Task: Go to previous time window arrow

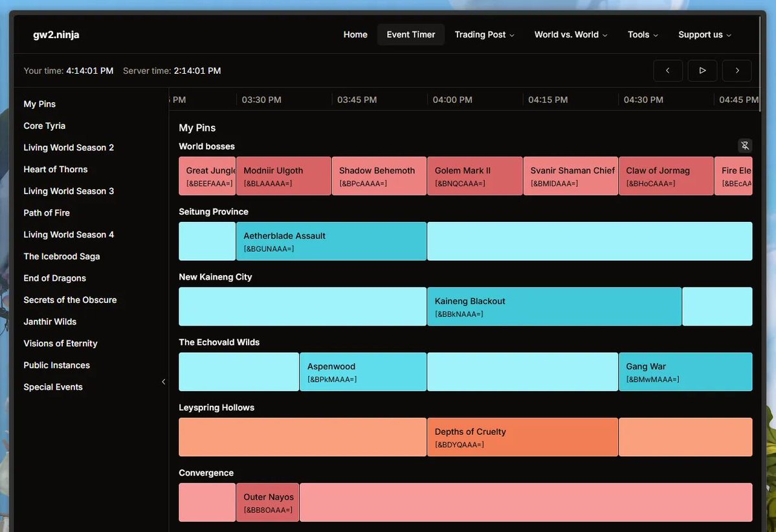Action: point(668,71)
